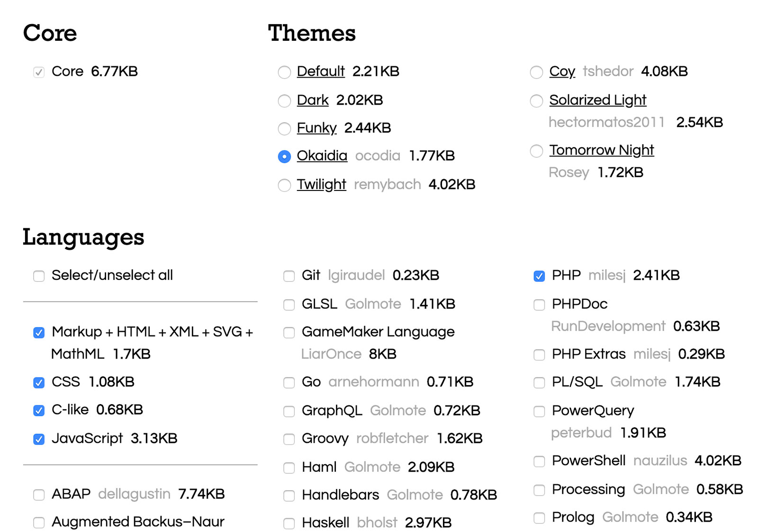Open the Okaidia theme link

tap(322, 156)
